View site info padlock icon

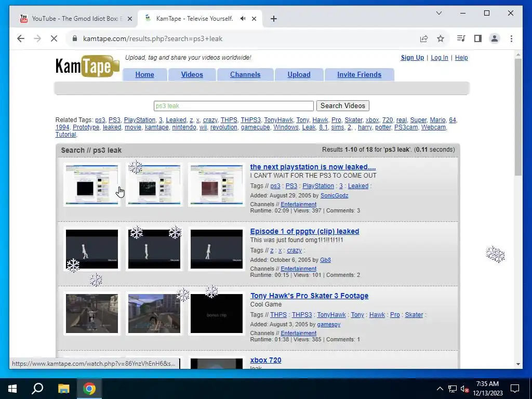point(75,38)
